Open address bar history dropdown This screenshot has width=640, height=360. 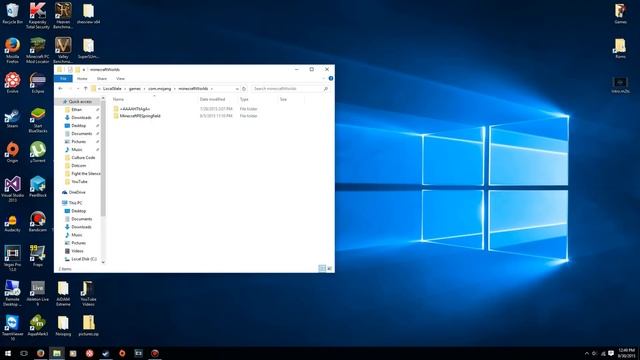click(x=237, y=89)
